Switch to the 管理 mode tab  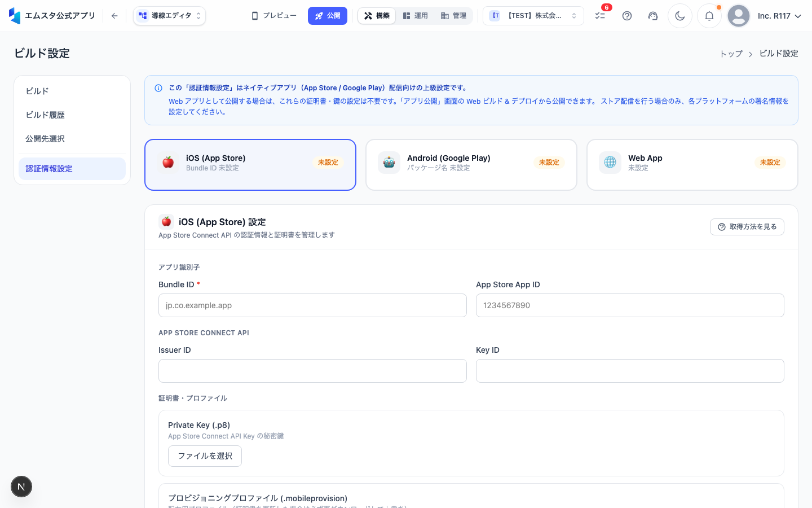tap(453, 16)
